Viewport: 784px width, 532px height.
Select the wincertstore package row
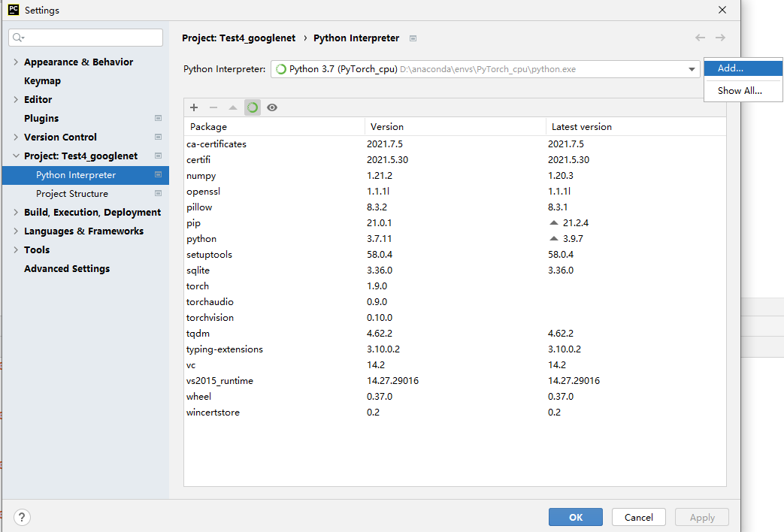pyautogui.click(x=455, y=412)
